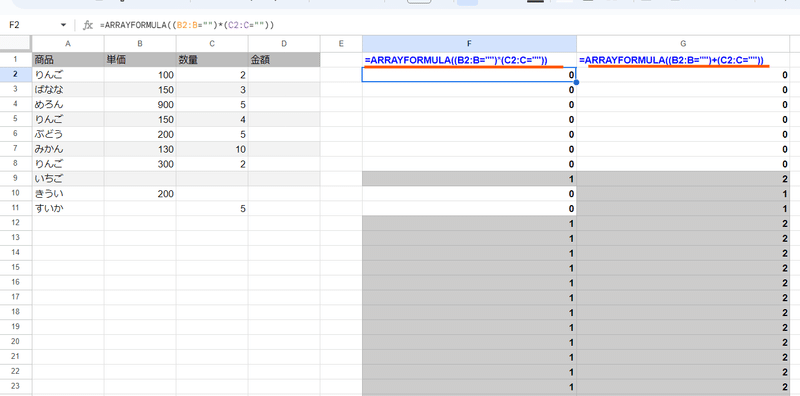The width and height of the screenshot is (800, 396).
Task: Select column D header
Action: click(284, 44)
